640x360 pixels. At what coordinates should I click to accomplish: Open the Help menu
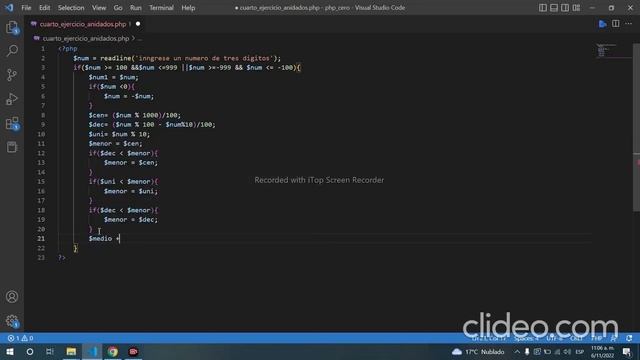pos(188,8)
